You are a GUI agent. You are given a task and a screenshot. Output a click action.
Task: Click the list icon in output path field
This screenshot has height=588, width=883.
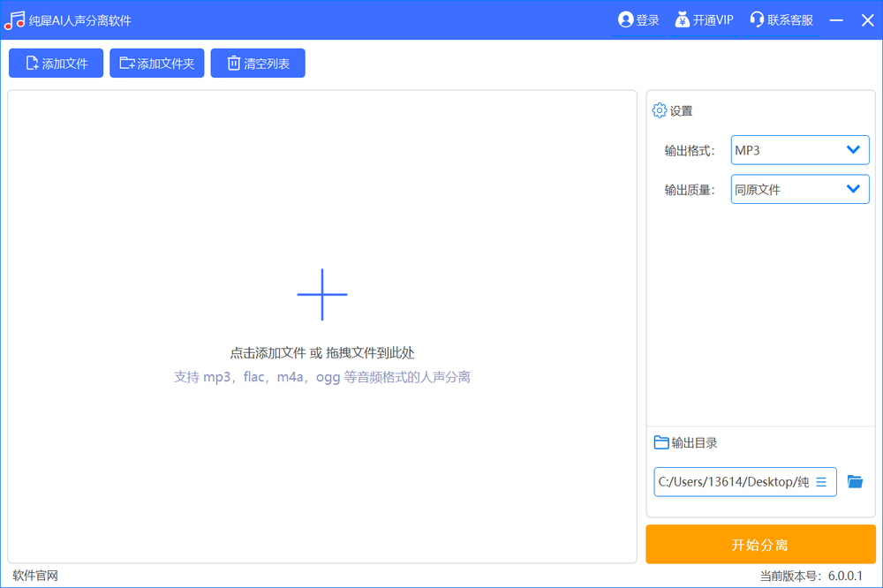[821, 482]
